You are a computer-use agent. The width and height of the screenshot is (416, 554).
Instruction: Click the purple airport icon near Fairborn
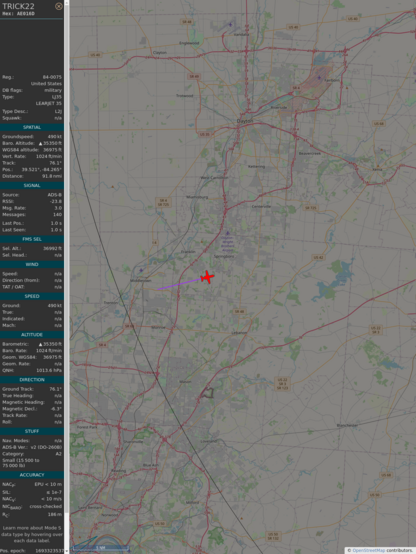(x=320, y=77)
